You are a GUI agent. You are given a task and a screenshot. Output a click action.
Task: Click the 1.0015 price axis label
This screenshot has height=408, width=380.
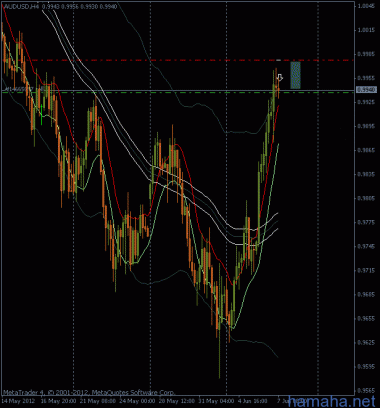pyautogui.click(x=366, y=30)
